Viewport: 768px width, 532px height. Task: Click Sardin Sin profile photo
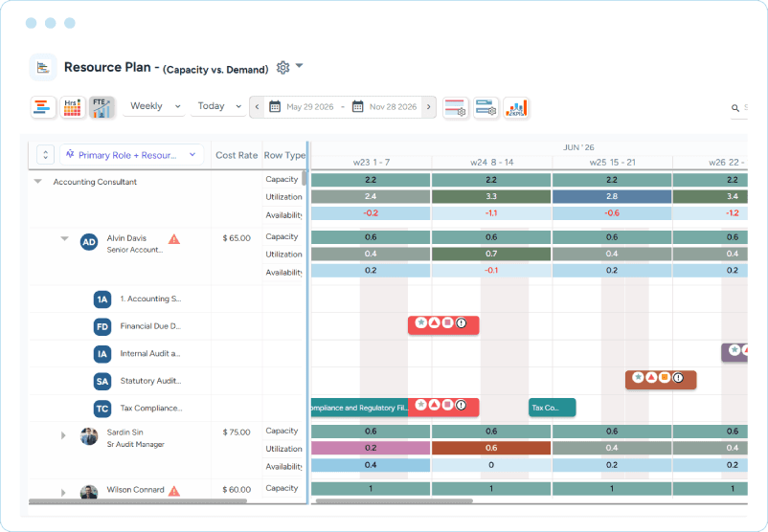(x=89, y=436)
